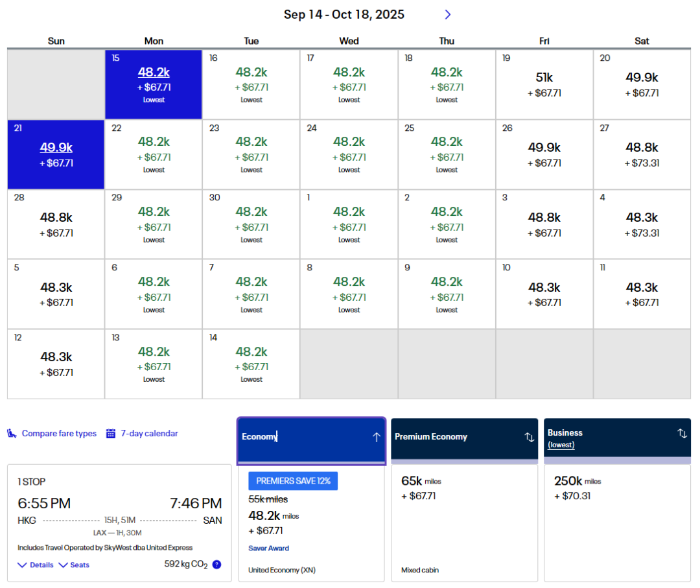Click the CO2 emissions info question icon

click(x=216, y=565)
